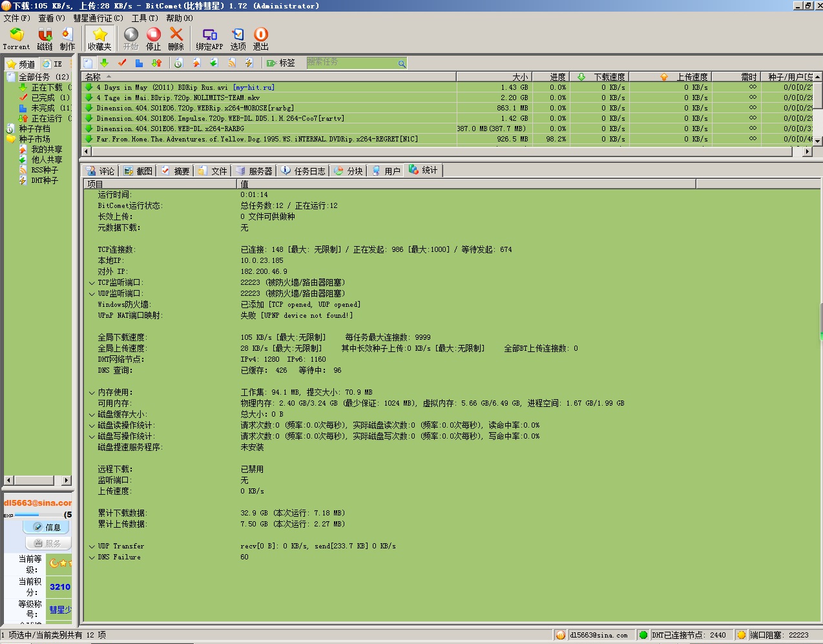This screenshot has height=644, width=823.
Task: Open the 帮助(H) menu
Action: 180,18
